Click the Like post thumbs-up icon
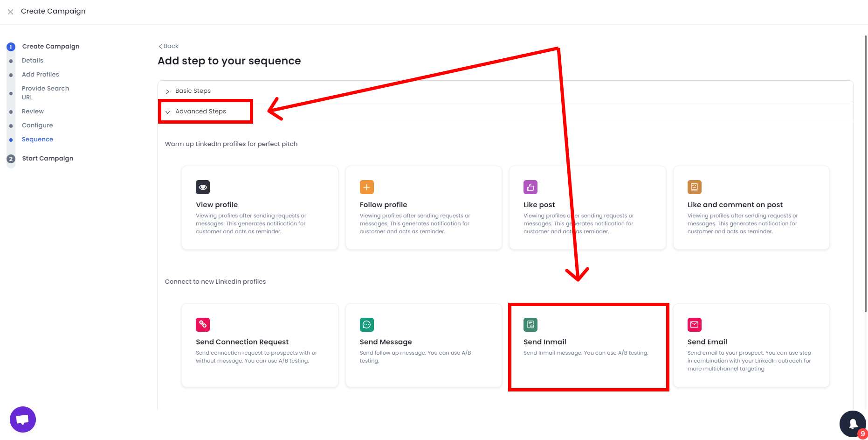 [530, 187]
